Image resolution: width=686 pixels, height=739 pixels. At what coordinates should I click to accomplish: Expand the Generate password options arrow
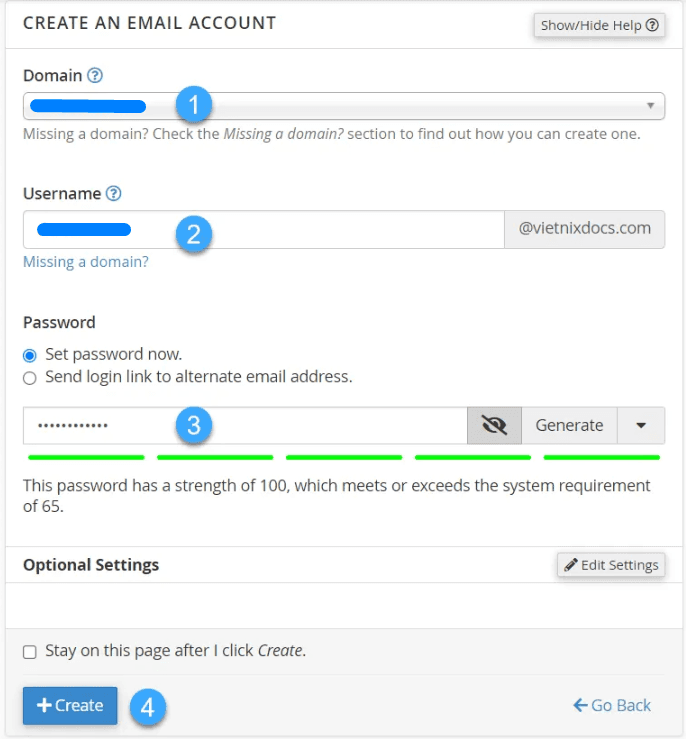[x=641, y=425]
